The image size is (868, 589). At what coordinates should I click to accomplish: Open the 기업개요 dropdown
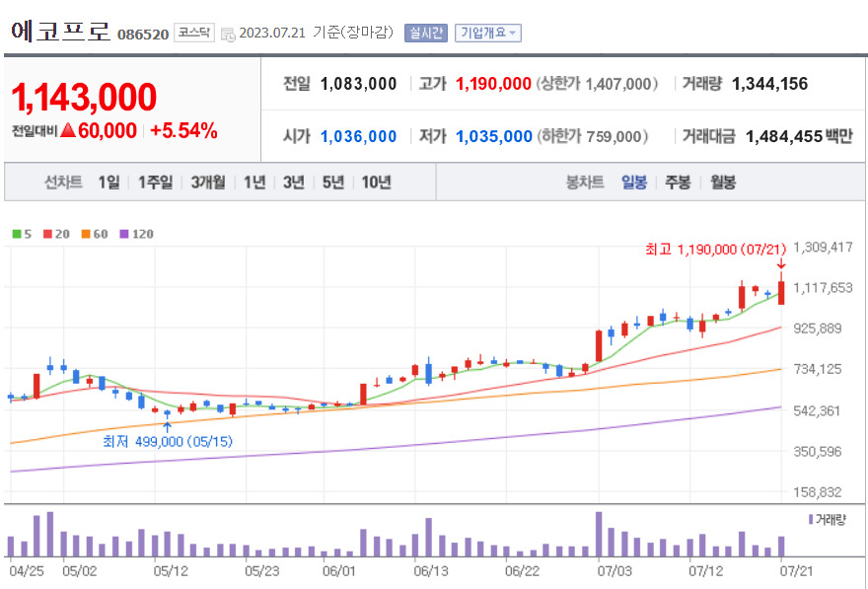pyautogui.click(x=487, y=34)
